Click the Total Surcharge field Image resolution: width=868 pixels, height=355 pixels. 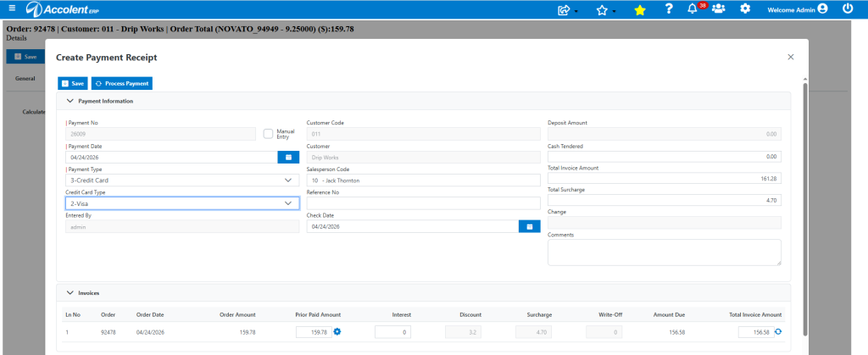coord(665,200)
